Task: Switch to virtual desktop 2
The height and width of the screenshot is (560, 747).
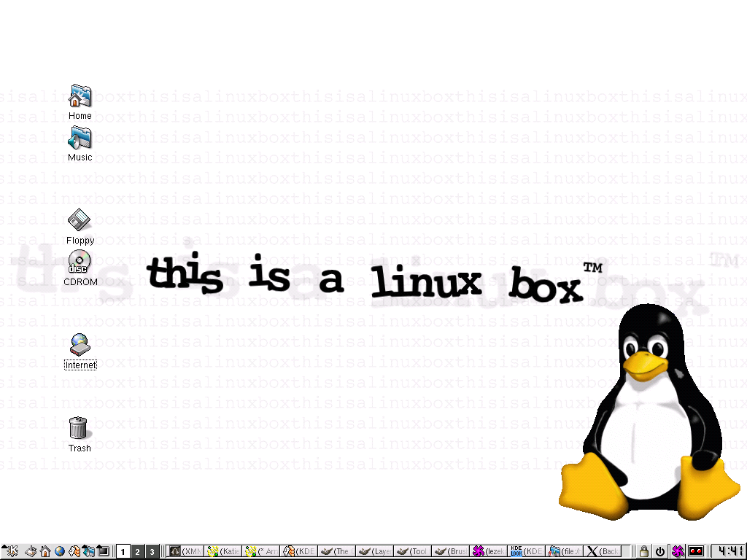Action: click(x=137, y=551)
